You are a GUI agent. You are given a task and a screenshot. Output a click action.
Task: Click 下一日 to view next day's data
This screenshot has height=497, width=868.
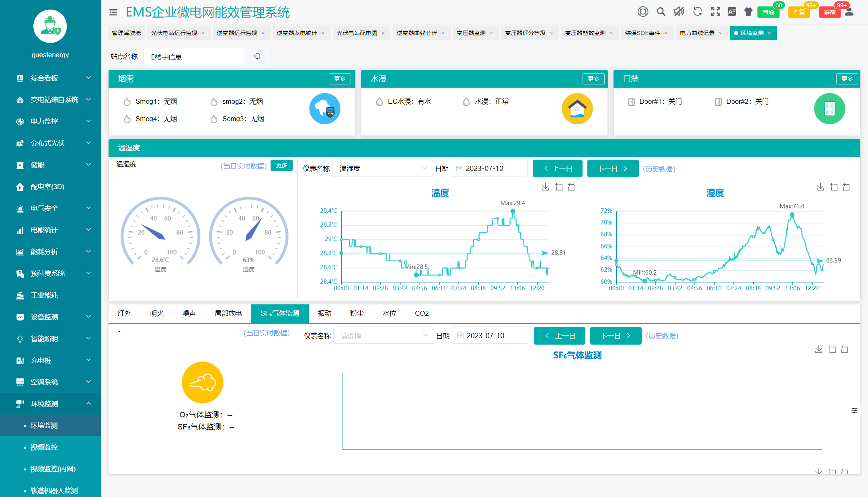[613, 168]
